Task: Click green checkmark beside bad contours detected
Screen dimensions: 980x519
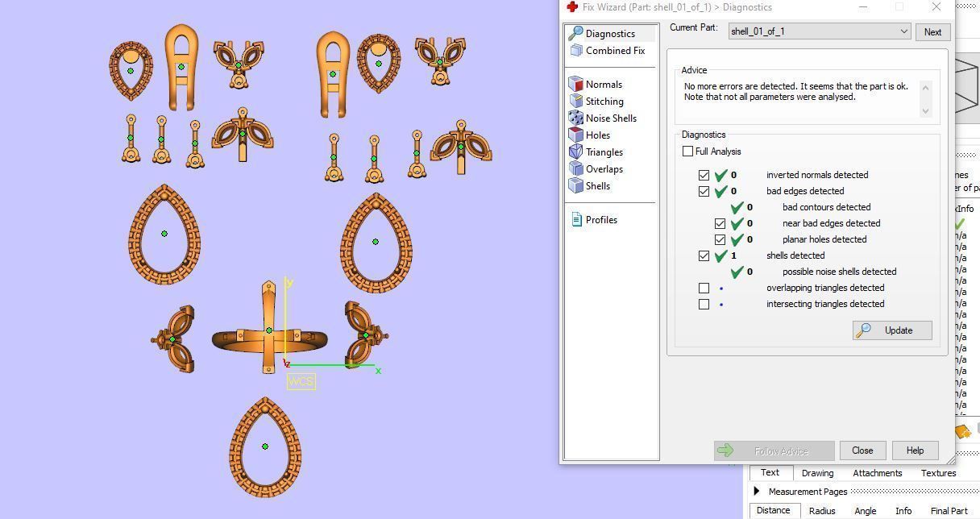Action: 737,207
